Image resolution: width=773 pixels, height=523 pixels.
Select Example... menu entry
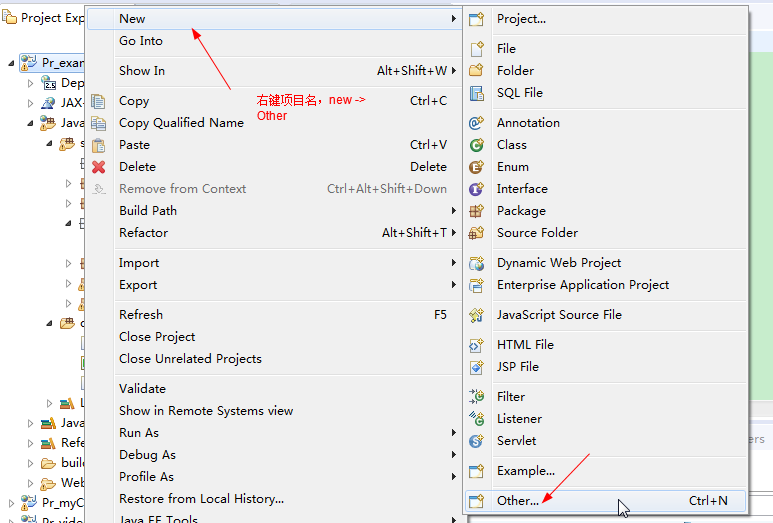point(605,471)
